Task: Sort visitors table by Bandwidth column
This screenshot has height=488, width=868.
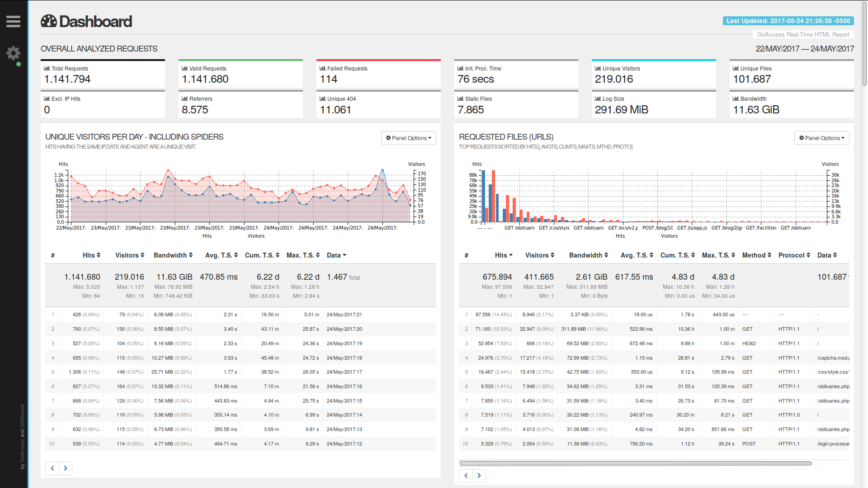Action: click(173, 255)
